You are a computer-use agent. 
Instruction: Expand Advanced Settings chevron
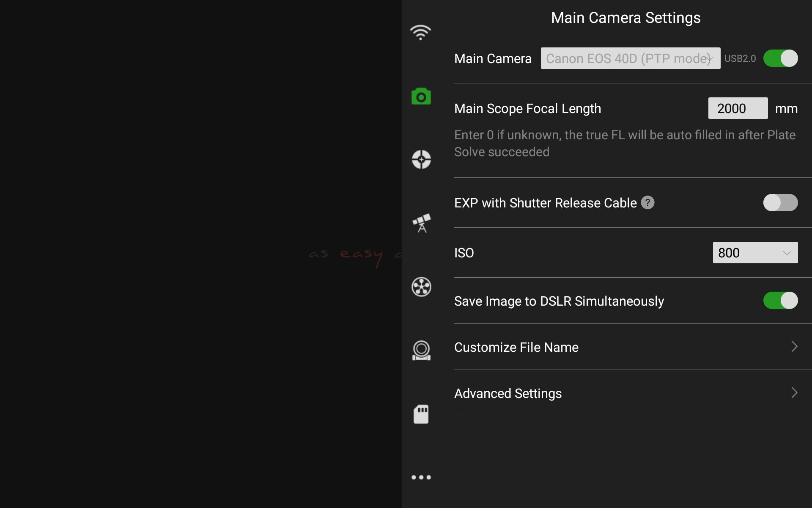pos(794,393)
